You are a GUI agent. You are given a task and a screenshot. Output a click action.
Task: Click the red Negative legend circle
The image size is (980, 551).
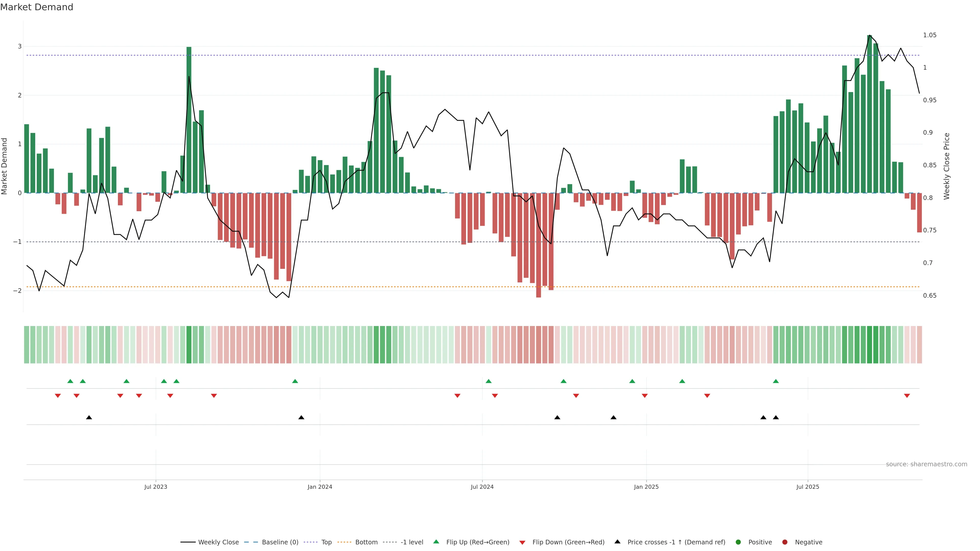(x=785, y=542)
